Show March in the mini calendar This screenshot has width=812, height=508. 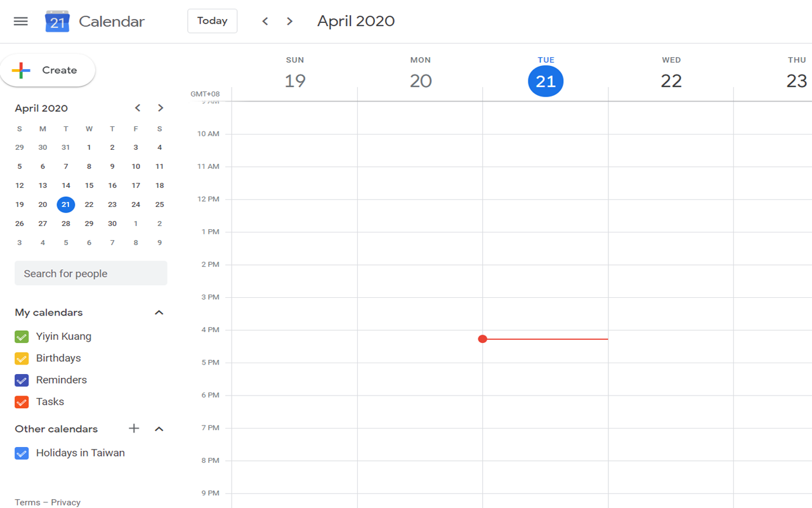137,108
